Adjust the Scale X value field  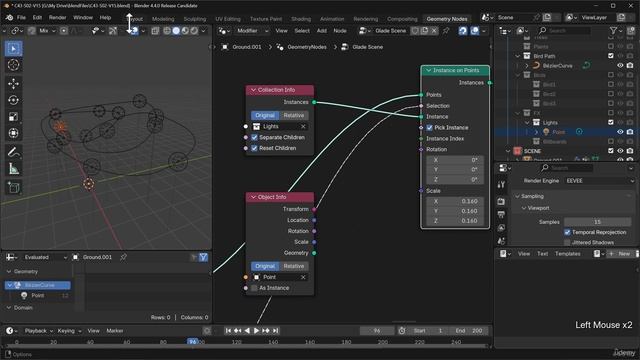pyautogui.click(x=455, y=201)
